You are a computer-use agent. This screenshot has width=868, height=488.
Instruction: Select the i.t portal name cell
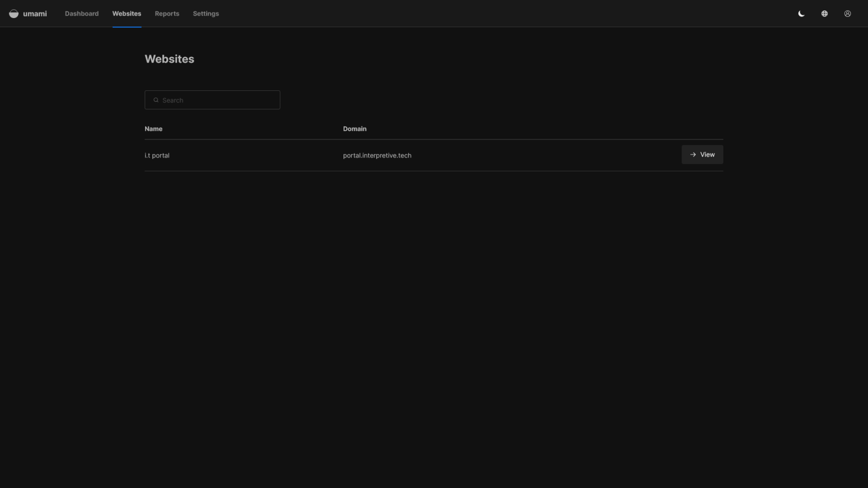point(157,155)
